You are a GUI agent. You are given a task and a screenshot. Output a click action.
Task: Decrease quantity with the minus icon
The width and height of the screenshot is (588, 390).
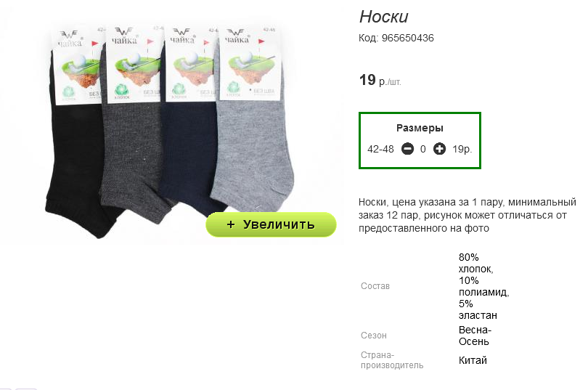[407, 149]
